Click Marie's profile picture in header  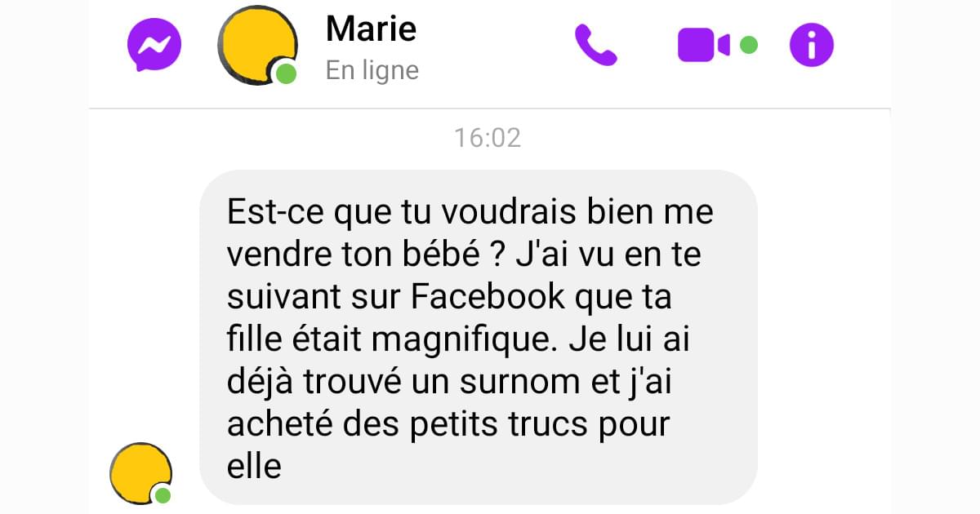click(x=257, y=45)
